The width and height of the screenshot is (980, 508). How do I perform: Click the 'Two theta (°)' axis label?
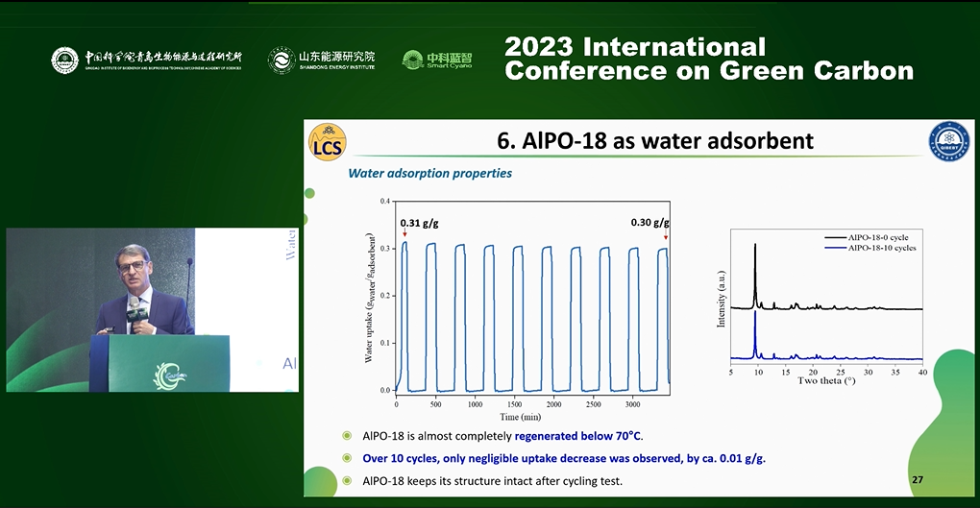click(825, 380)
